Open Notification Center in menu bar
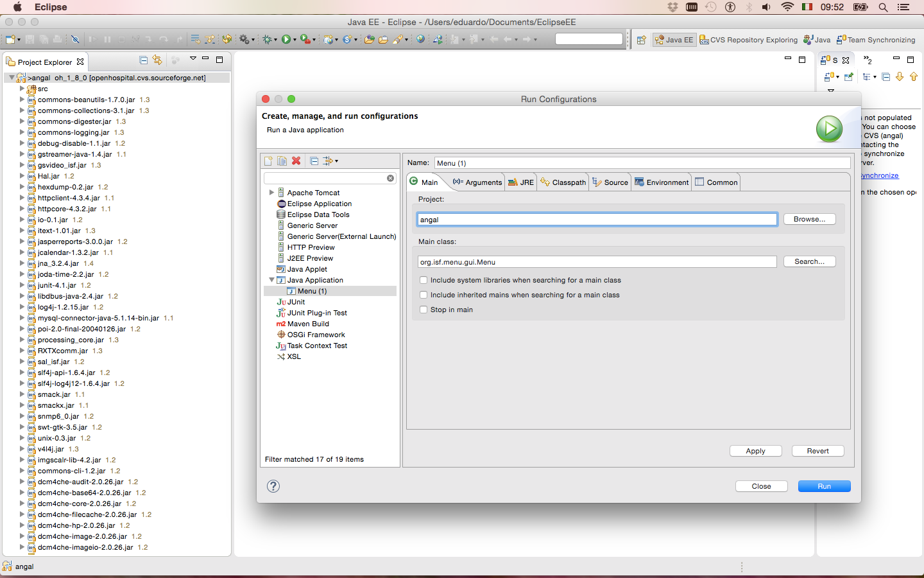924x578 pixels. coord(903,7)
